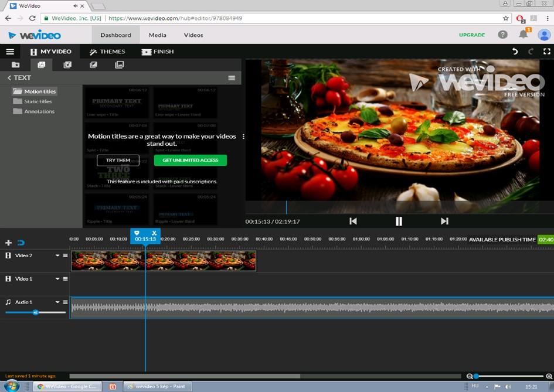
Task: Switch to MY VIDEO tab
Action: click(50, 52)
